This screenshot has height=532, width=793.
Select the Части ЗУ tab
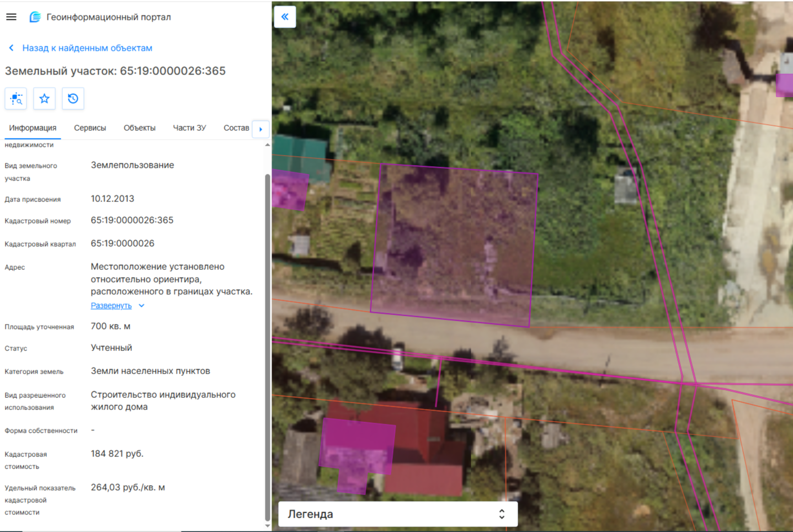tap(189, 128)
